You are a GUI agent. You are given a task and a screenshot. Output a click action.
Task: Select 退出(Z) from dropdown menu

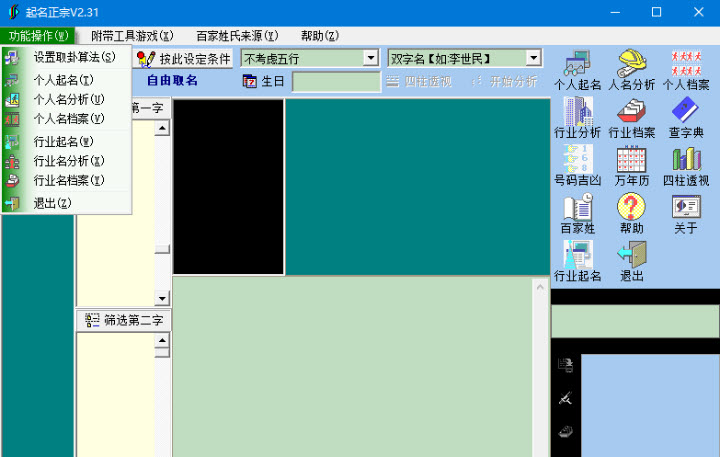67,203
